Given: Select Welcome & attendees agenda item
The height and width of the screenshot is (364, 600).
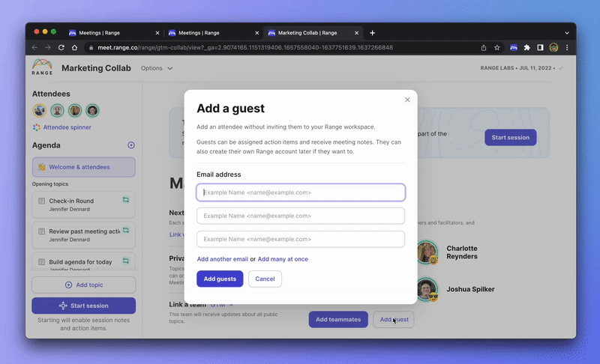Looking at the screenshot, I should [x=84, y=167].
